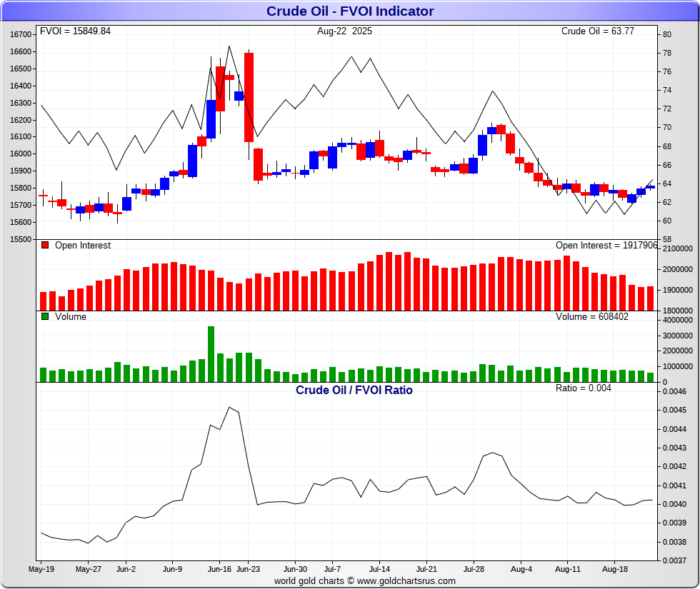Click the 1000000 volume axis label

[x=678, y=367]
